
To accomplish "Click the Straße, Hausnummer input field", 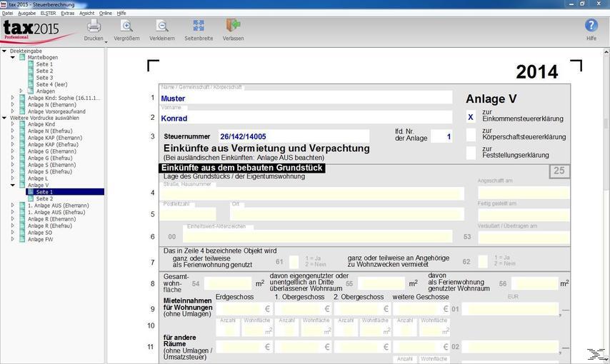I will tap(312, 193).
